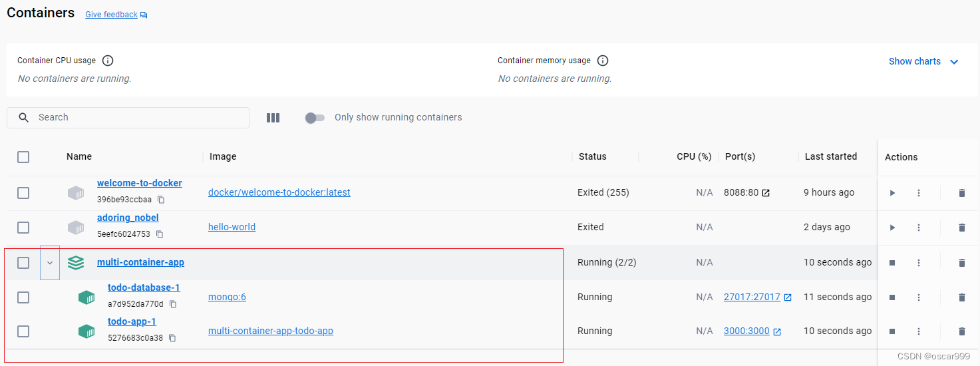Open the column selector icon
Image resolution: width=980 pixels, height=366 pixels.
pos(273,118)
